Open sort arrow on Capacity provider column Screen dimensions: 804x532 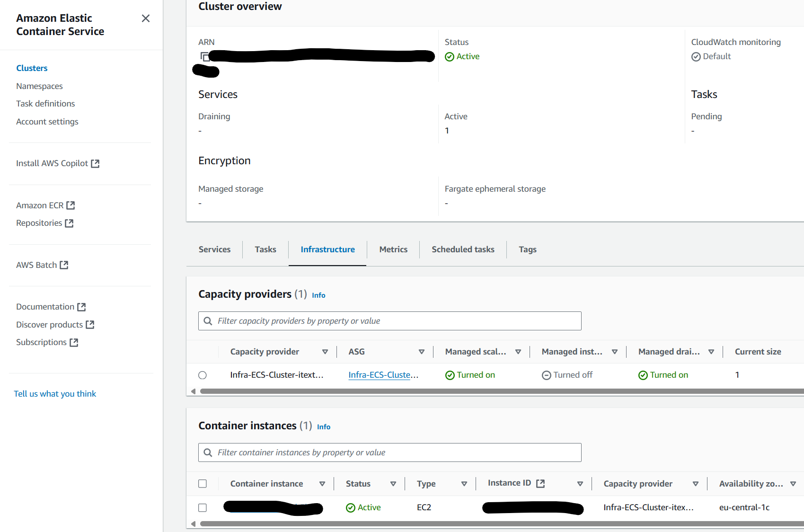325,352
